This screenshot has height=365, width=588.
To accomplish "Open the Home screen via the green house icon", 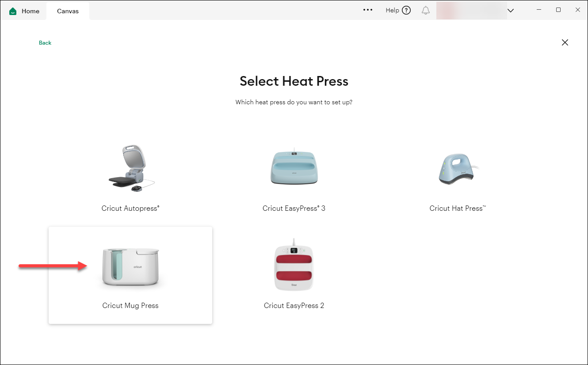I will (12, 11).
